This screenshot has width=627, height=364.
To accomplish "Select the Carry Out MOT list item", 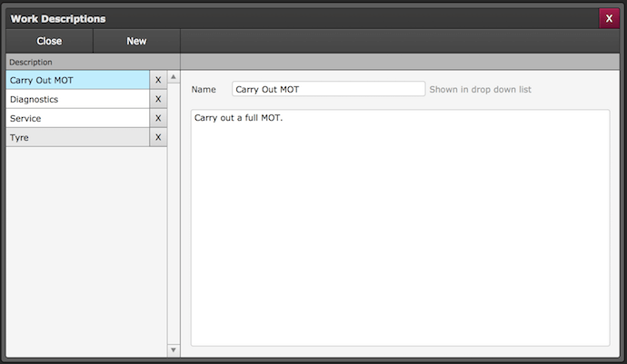I will point(77,80).
